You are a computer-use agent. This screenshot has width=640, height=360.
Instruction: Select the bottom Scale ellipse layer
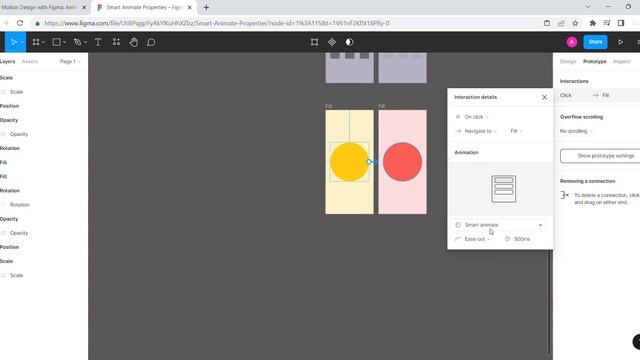pyautogui.click(x=16, y=276)
